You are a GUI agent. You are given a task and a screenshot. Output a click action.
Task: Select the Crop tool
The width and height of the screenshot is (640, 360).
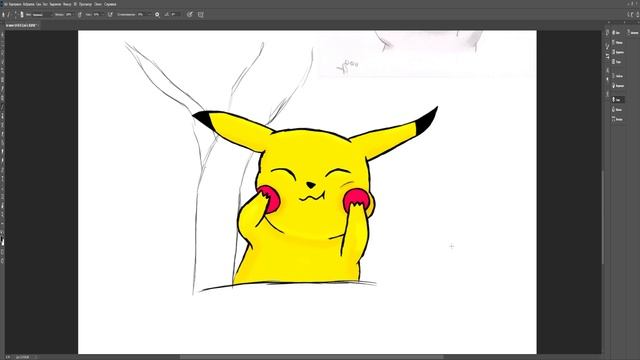point(2,70)
